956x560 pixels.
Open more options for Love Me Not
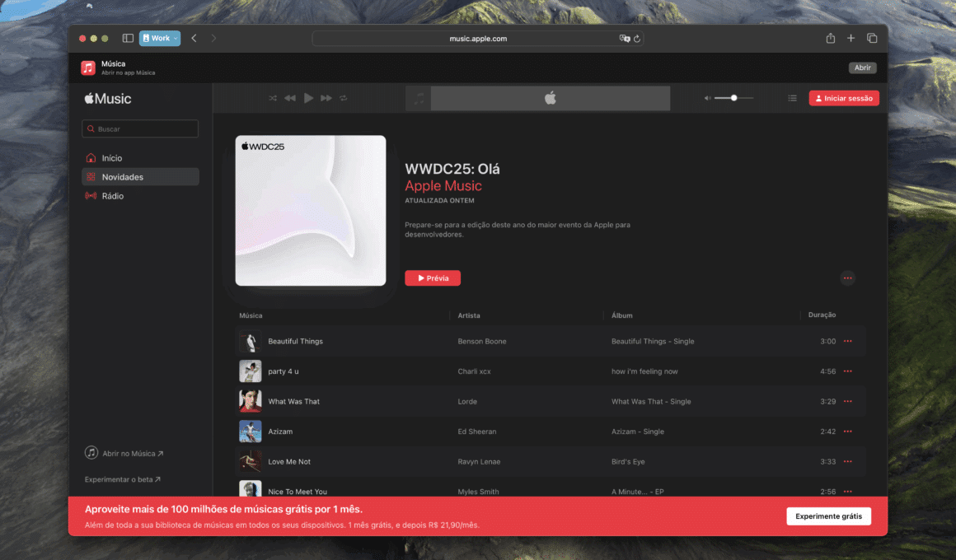(847, 461)
